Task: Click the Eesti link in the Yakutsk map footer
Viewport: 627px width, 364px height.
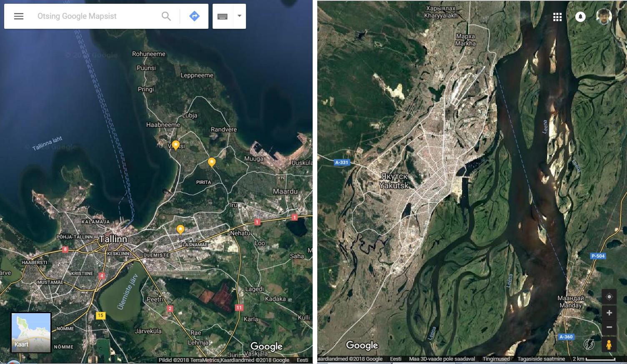Action: [x=396, y=359]
